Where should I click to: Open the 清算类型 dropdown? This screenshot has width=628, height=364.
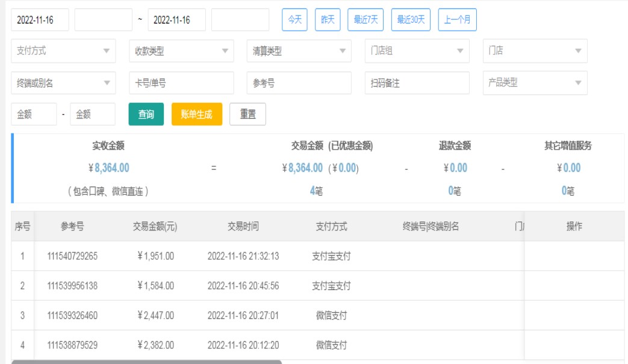(x=299, y=51)
